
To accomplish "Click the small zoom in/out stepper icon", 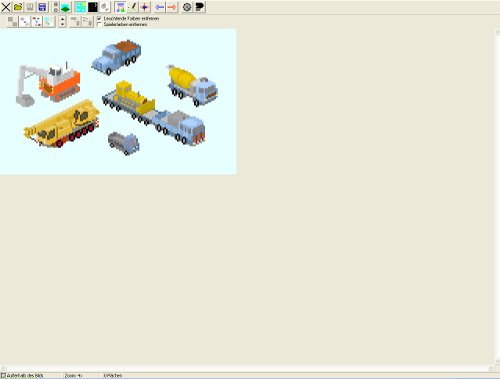I will click(x=56, y=7).
